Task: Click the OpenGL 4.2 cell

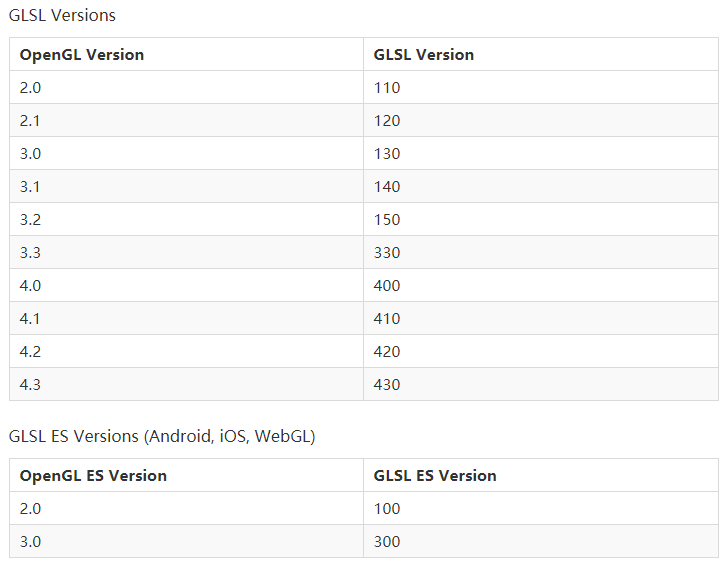Action: click(30, 352)
